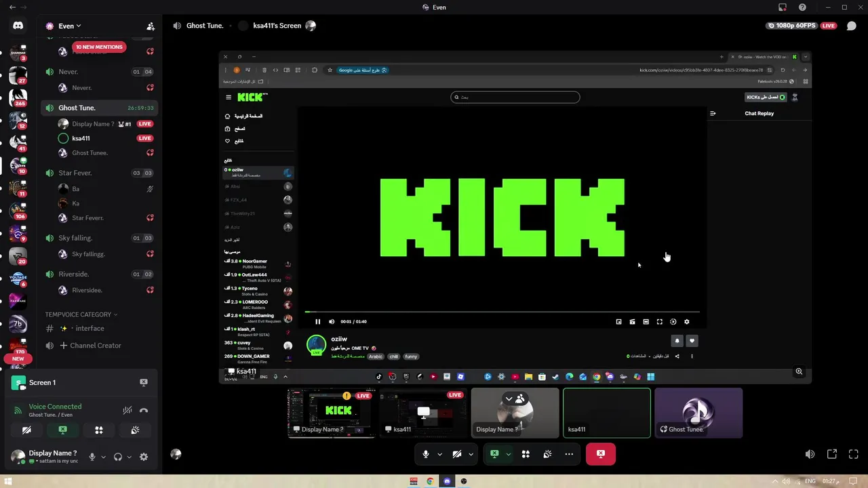Click the red stop watching stream button
Image resolution: width=868 pixels, height=488 pixels.
click(600, 454)
